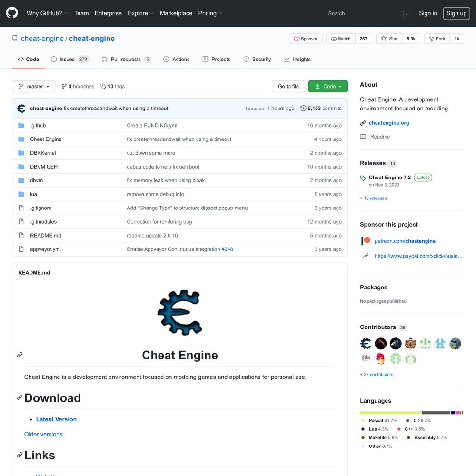Viewport: 476px width, 476px height.
Task: Open commit hash faacace
Action: point(254,109)
